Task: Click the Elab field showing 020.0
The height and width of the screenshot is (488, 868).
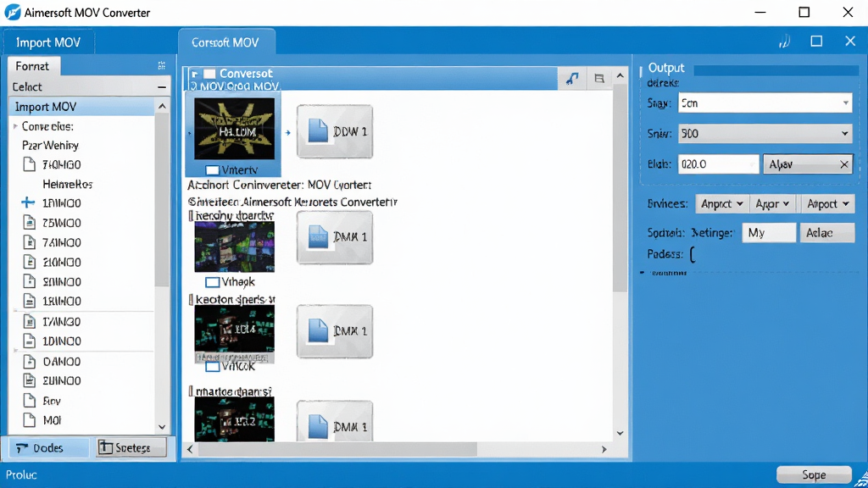Action: coord(718,164)
